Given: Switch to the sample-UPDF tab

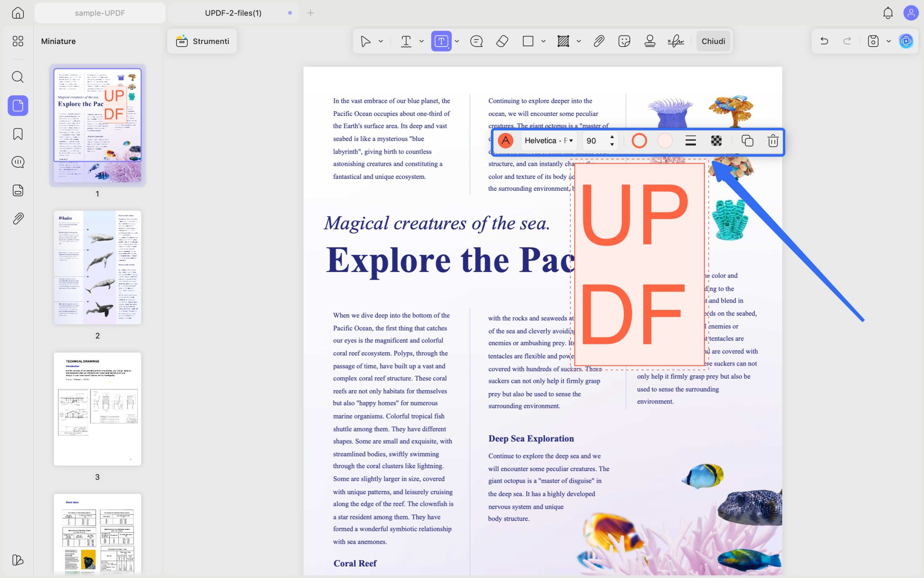Looking at the screenshot, I should (x=100, y=13).
